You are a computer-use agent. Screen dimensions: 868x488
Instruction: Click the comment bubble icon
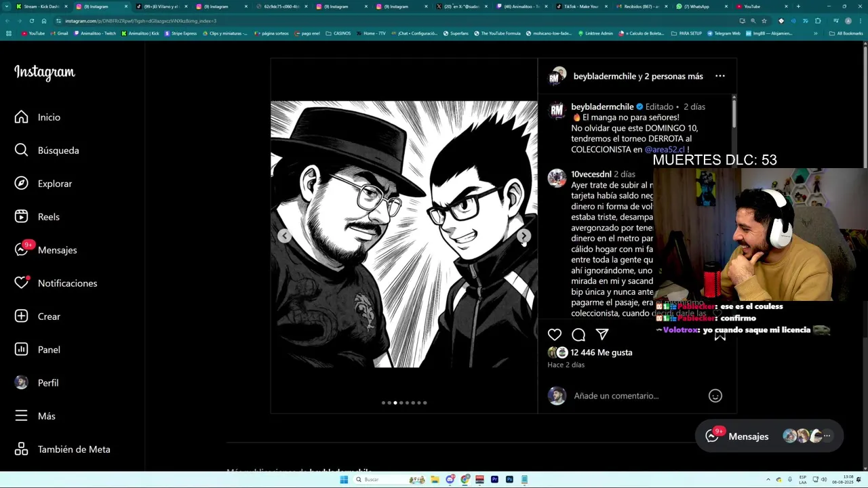pos(578,334)
